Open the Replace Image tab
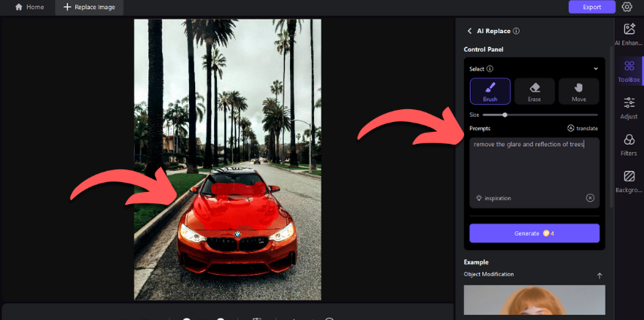Viewport: 644px width, 320px height. [89, 7]
